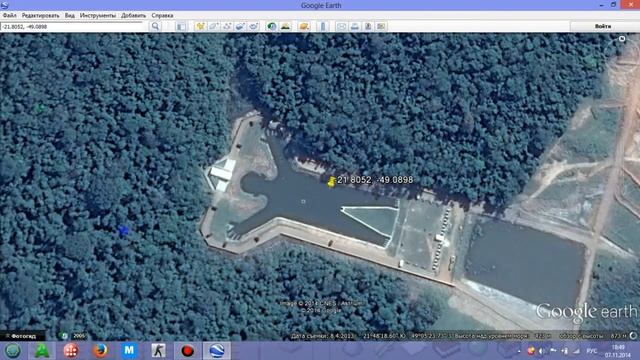Open Firefox from the taskbar
The image size is (640, 360).
(100, 351)
